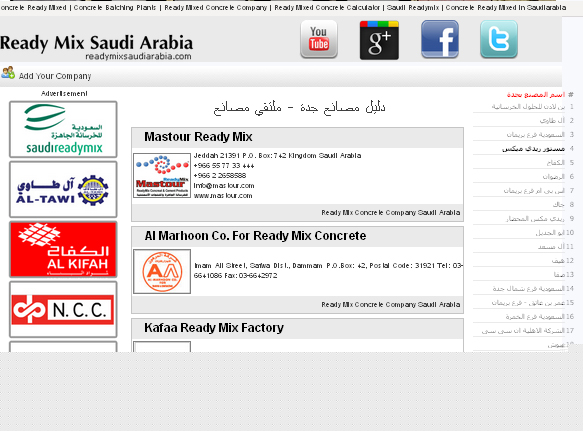
Task: Open the Mastour Ready Mix heading
Action: tap(198, 137)
